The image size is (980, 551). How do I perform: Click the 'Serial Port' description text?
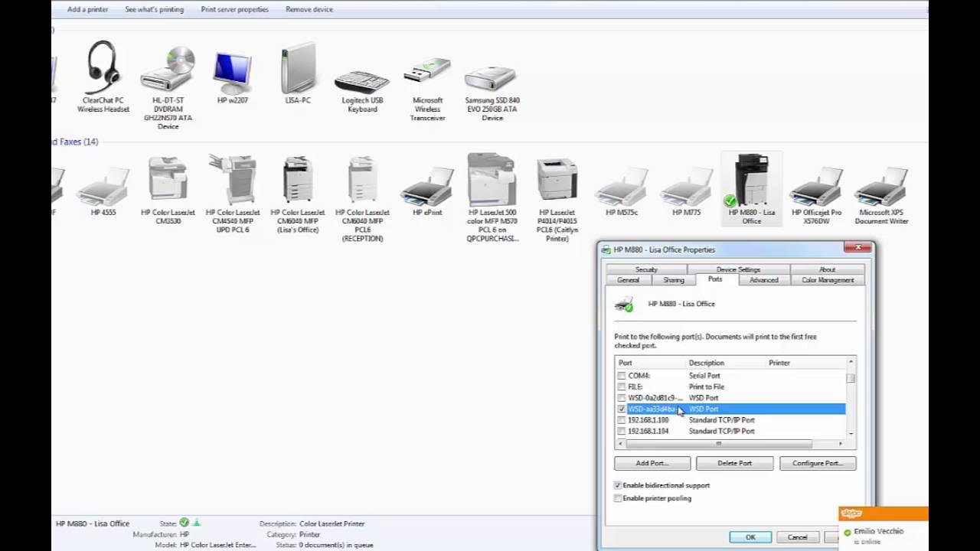pyautogui.click(x=704, y=376)
